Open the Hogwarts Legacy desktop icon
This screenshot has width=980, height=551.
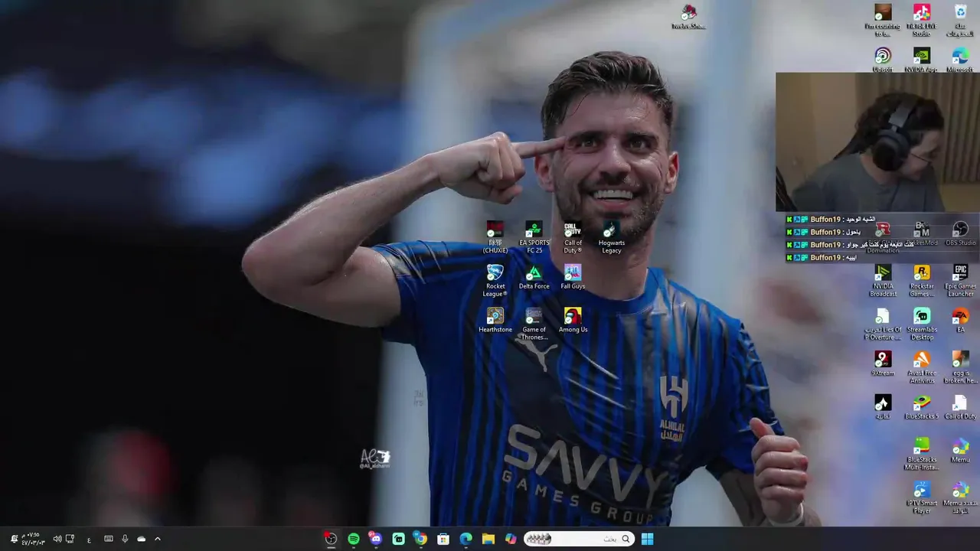(612, 238)
